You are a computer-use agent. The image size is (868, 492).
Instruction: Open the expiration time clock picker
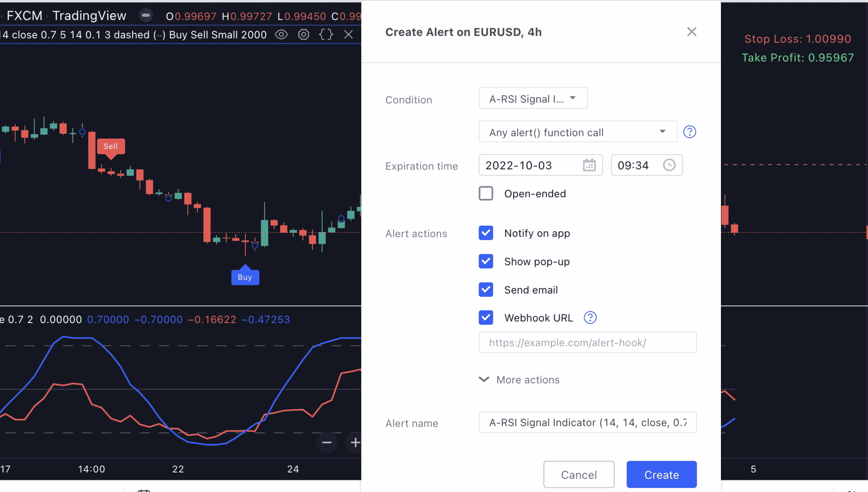(x=669, y=165)
